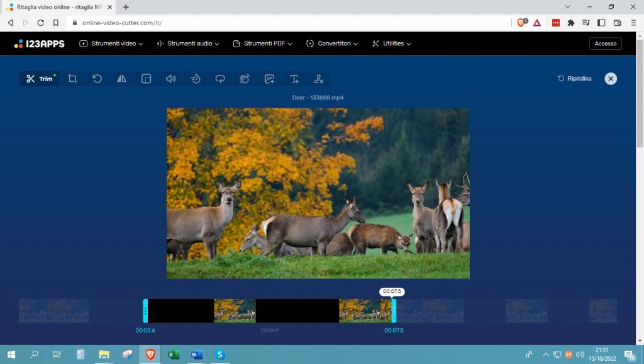Open the Volume adjustment tool
This screenshot has width=644, height=364.
tap(170, 79)
